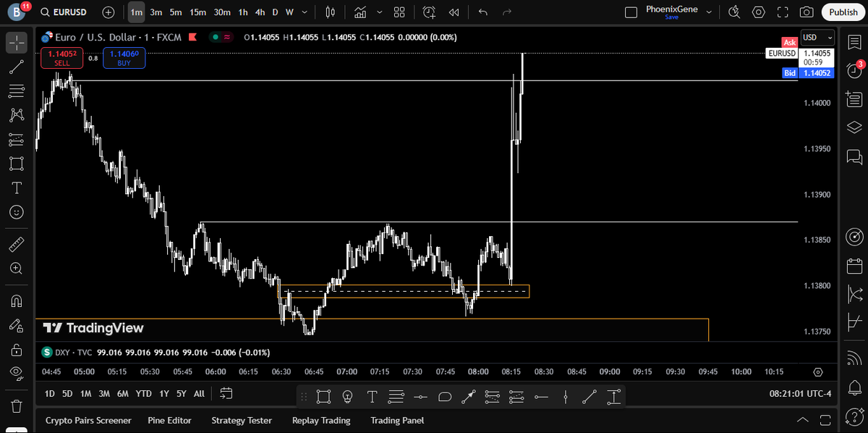
Task: Click the layout setup square icon
Action: [631, 12]
